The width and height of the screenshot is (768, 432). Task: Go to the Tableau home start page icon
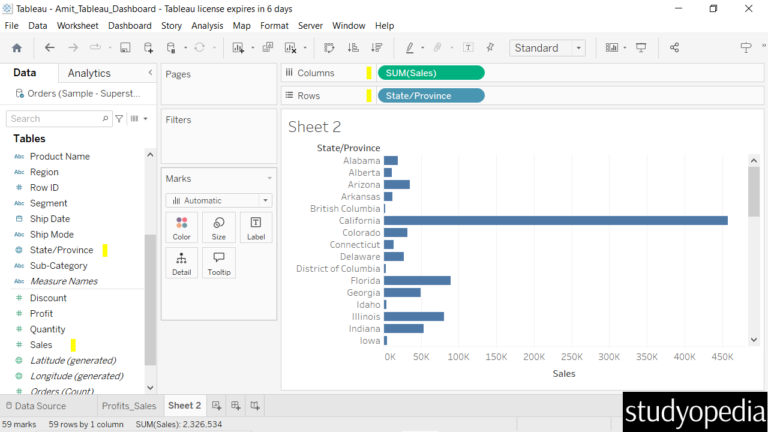coord(17,48)
